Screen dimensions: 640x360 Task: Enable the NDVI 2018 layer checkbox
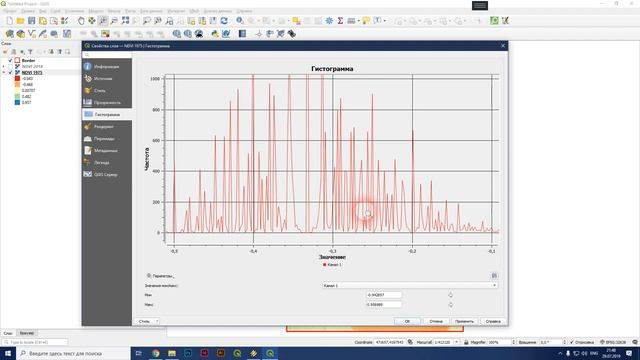click(x=11, y=66)
